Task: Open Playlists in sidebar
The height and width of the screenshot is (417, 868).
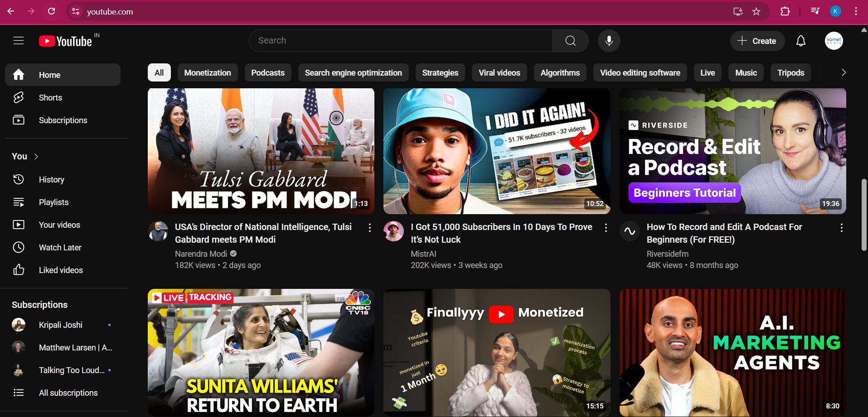Action: click(x=63, y=202)
